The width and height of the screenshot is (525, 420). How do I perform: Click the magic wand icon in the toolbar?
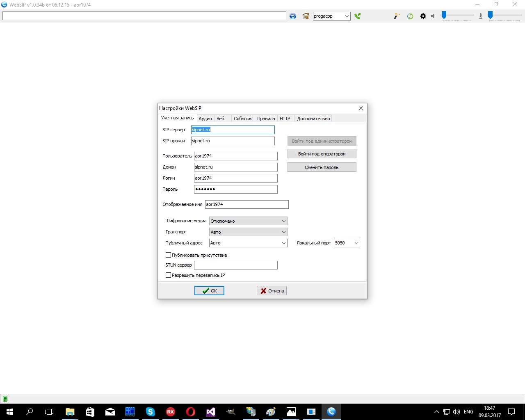[397, 16]
